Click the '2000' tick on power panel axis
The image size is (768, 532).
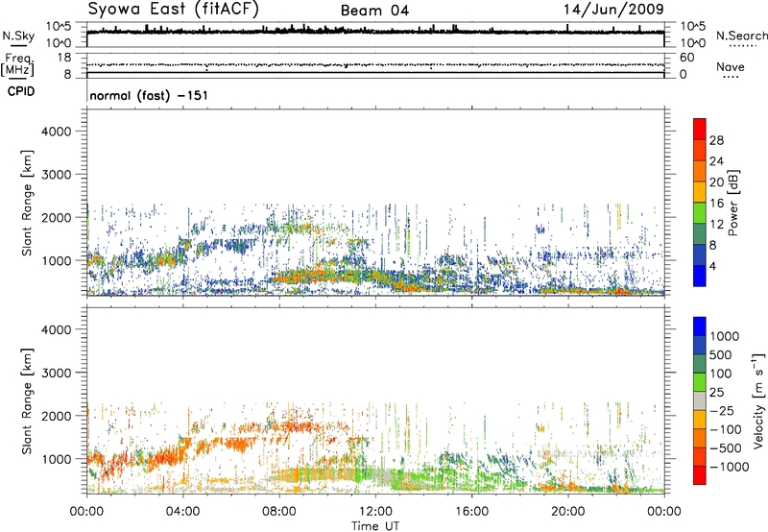(x=57, y=217)
